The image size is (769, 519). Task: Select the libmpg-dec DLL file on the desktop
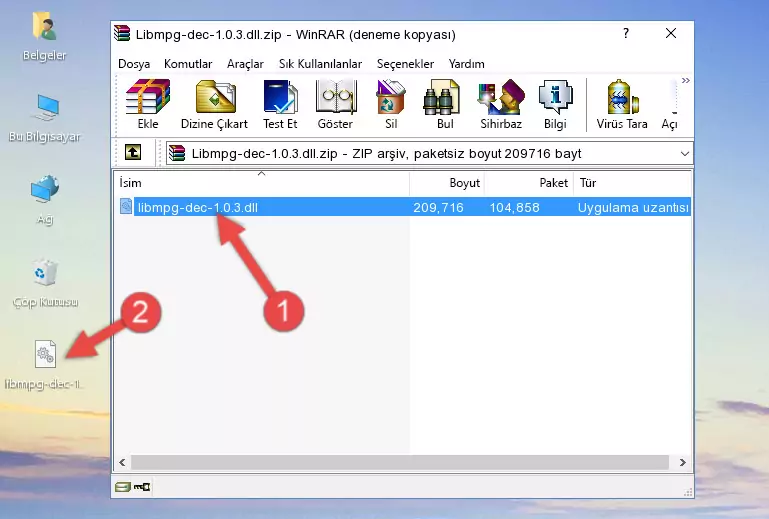[x=45, y=365]
